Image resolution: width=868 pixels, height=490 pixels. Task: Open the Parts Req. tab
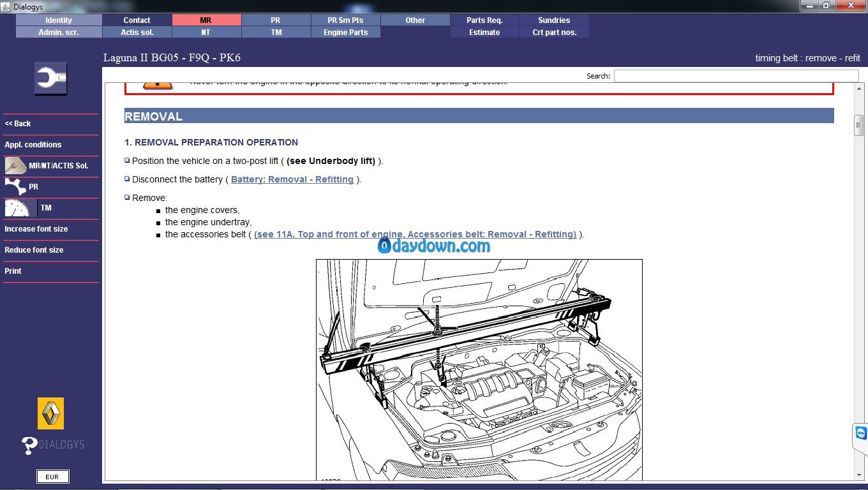point(484,20)
